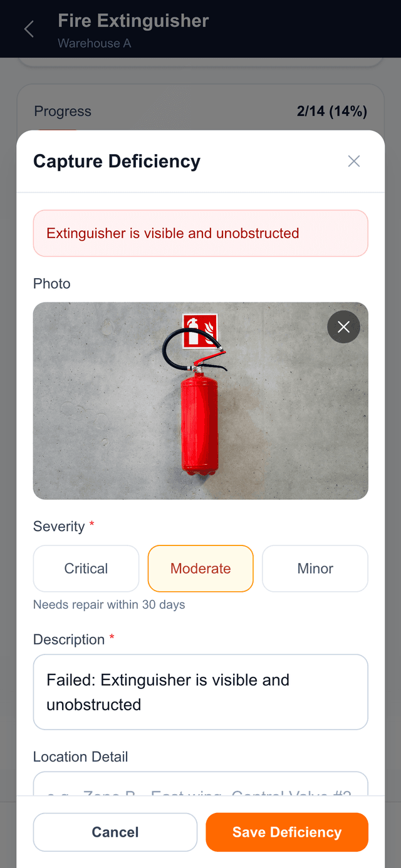Tap the red progress bar indicator
This screenshot has height=868, width=401.
click(x=58, y=128)
